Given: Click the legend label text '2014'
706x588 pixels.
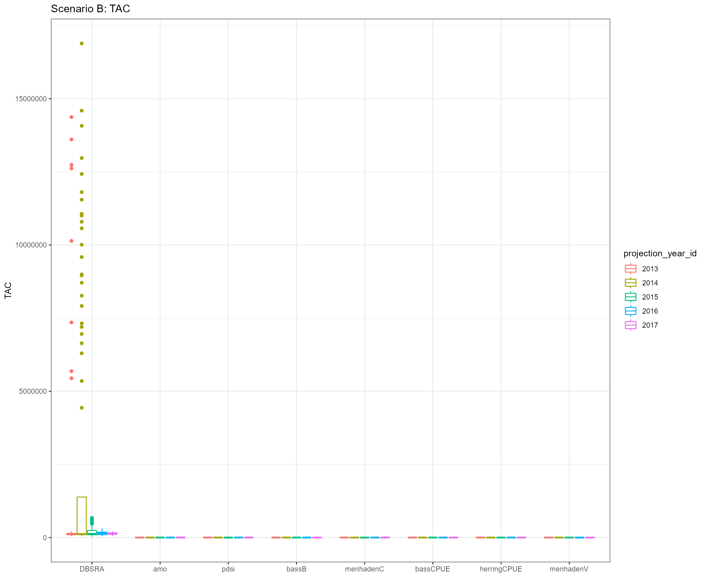Looking at the screenshot, I should coord(650,283).
